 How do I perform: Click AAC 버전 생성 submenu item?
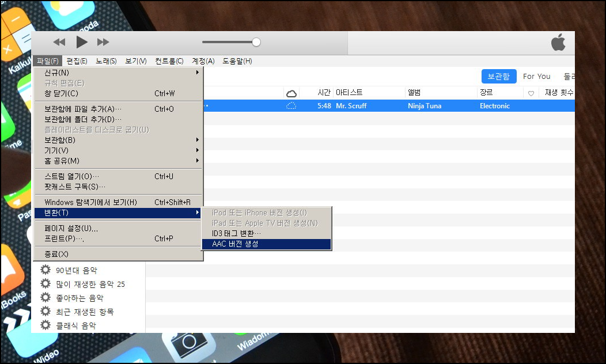point(266,244)
